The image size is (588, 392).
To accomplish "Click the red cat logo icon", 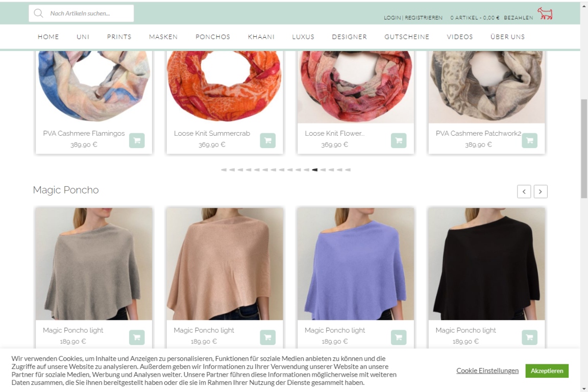I will pos(545,13).
